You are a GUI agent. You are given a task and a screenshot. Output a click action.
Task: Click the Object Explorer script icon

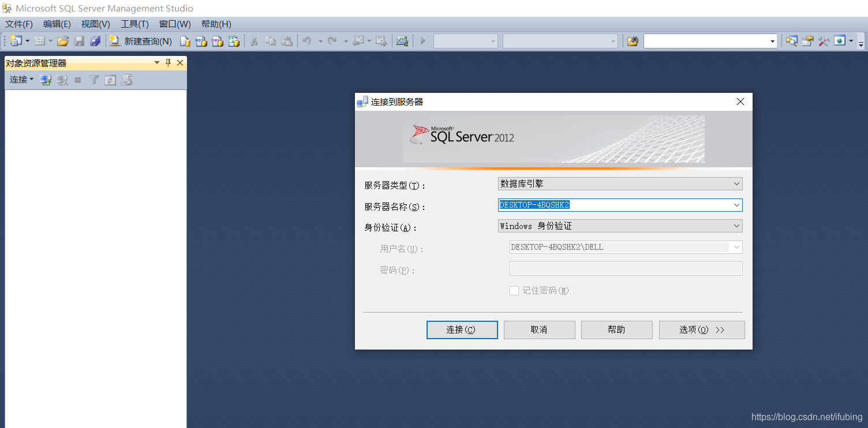click(127, 80)
